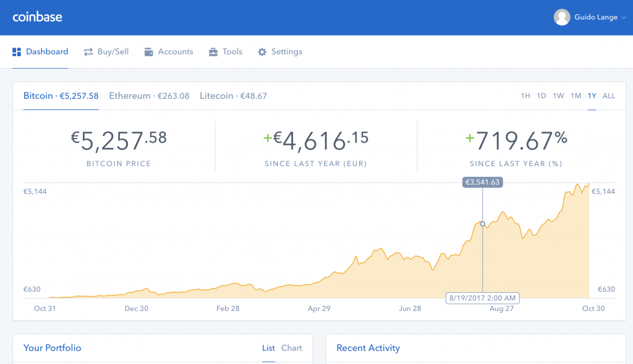Click the €3,541.63 chart tooltip
This screenshot has height=364, width=633.
point(482,182)
